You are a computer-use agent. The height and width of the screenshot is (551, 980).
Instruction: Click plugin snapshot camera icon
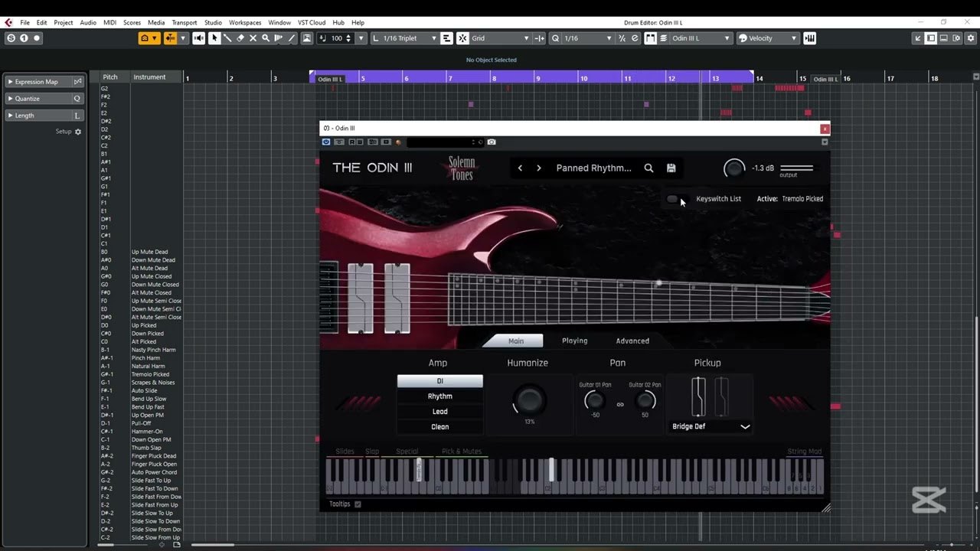(492, 142)
